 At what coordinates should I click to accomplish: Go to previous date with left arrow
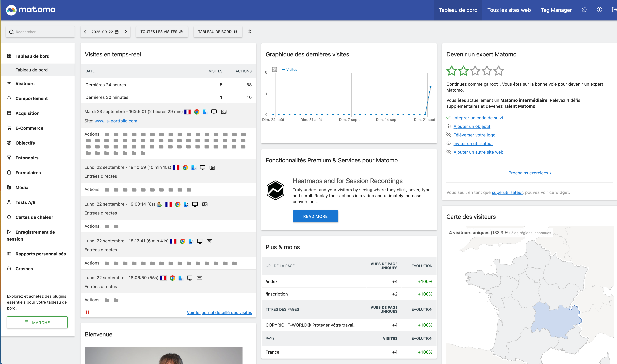(x=85, y=32)
